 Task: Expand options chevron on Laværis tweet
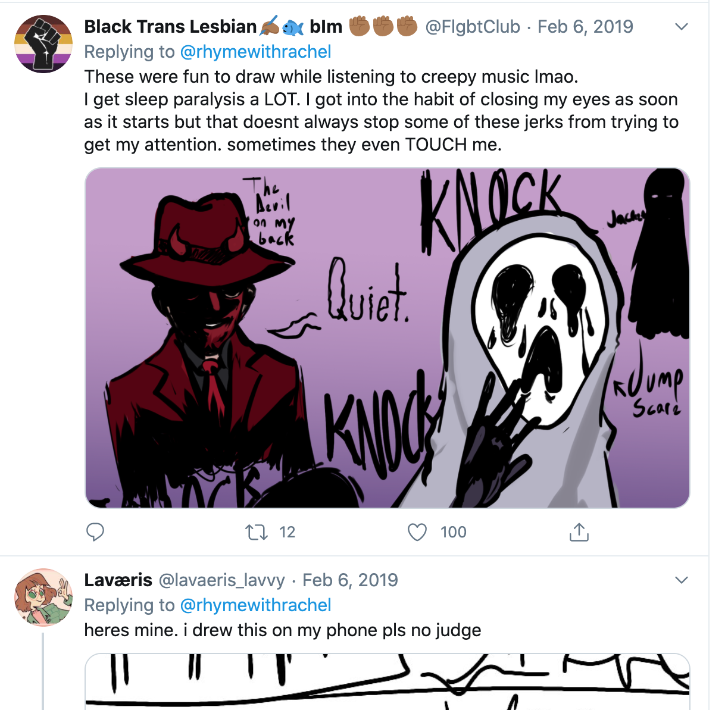[682, 580]
